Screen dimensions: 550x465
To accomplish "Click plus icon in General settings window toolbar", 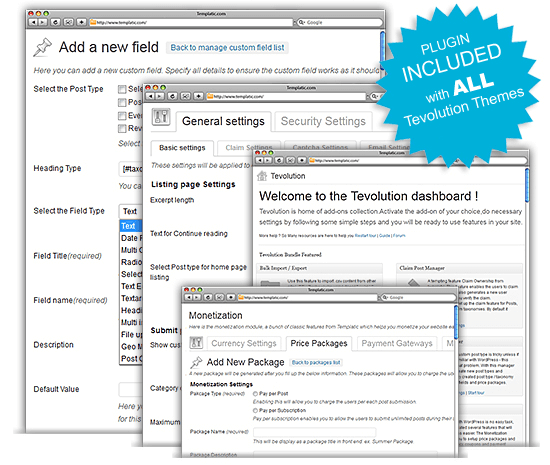I will [199, 96].
